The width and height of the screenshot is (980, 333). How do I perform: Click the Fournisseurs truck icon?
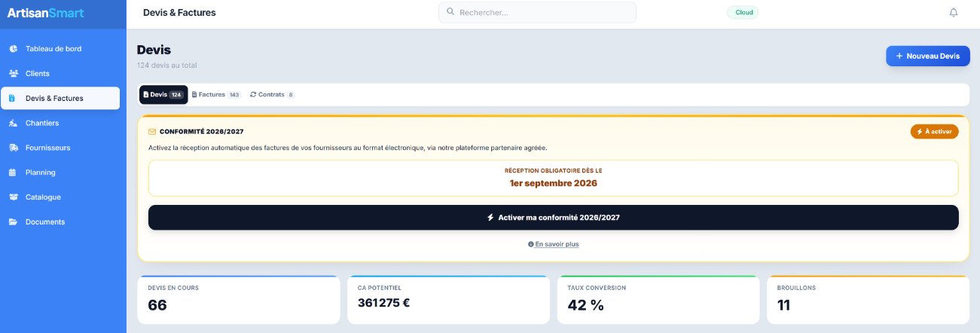click(14, 148)
